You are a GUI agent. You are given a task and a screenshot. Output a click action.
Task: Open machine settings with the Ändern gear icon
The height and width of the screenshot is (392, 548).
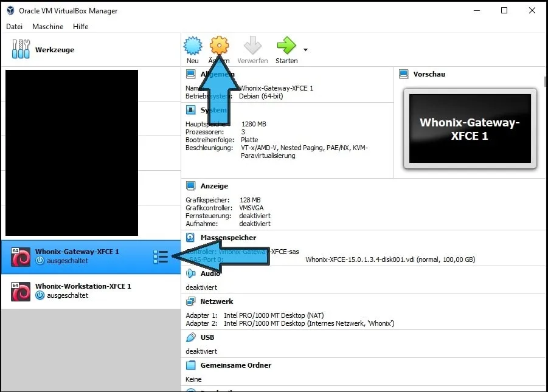point(219,46)
